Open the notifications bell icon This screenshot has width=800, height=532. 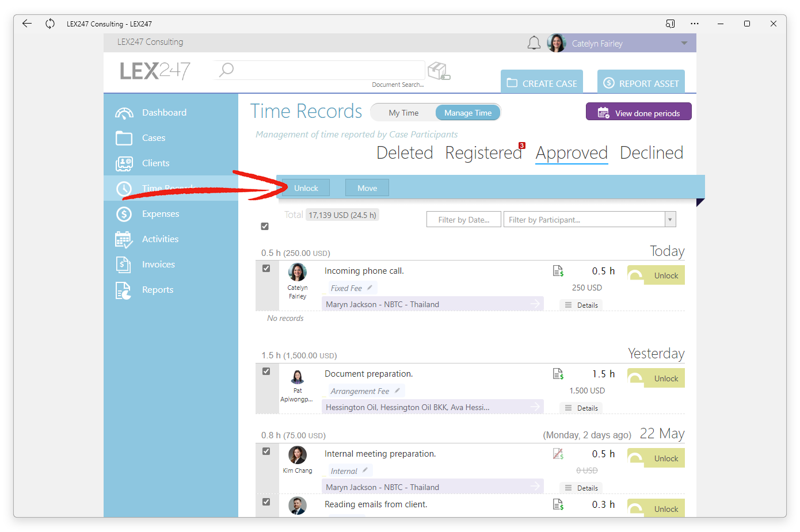click(534, 43)
